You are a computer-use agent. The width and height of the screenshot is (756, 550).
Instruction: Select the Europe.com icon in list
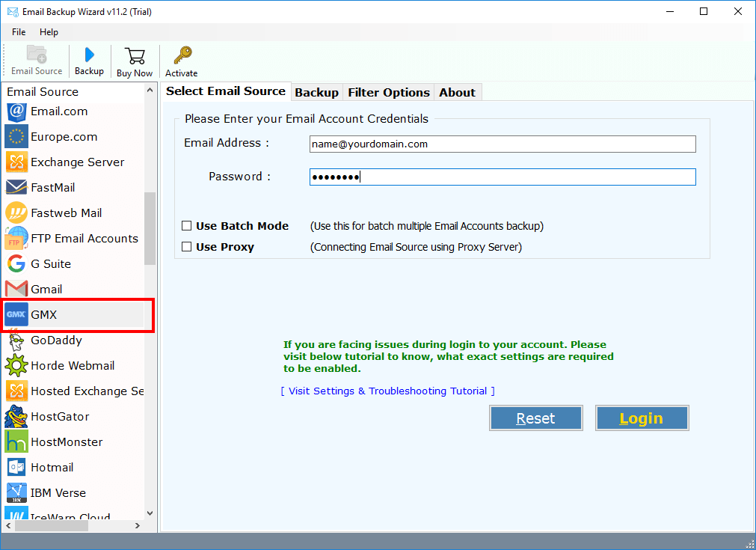[16, 137]
